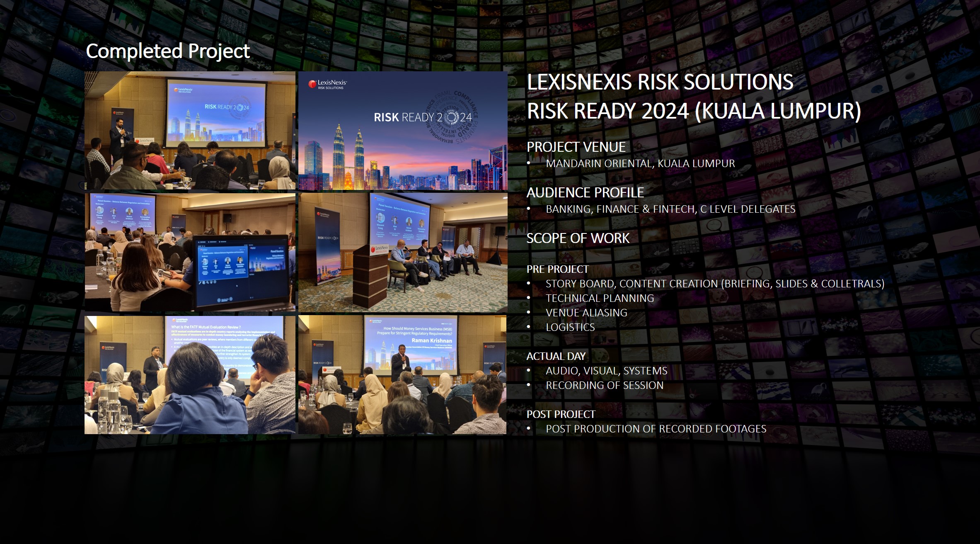Select 'MANDARIN ORIENTAL, KUALA LUMPUR' bullet text
980x544 pixels.
(640, 163)
